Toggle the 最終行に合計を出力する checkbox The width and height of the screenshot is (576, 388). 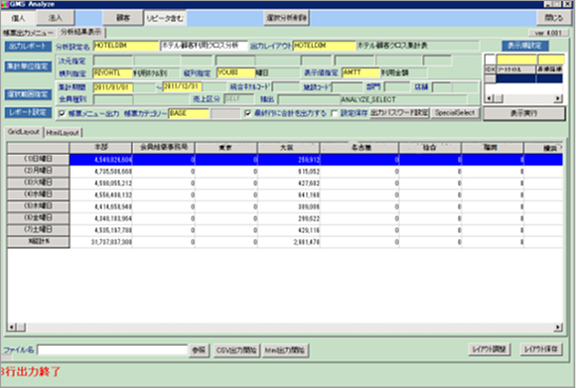click(x=248, y=113)
